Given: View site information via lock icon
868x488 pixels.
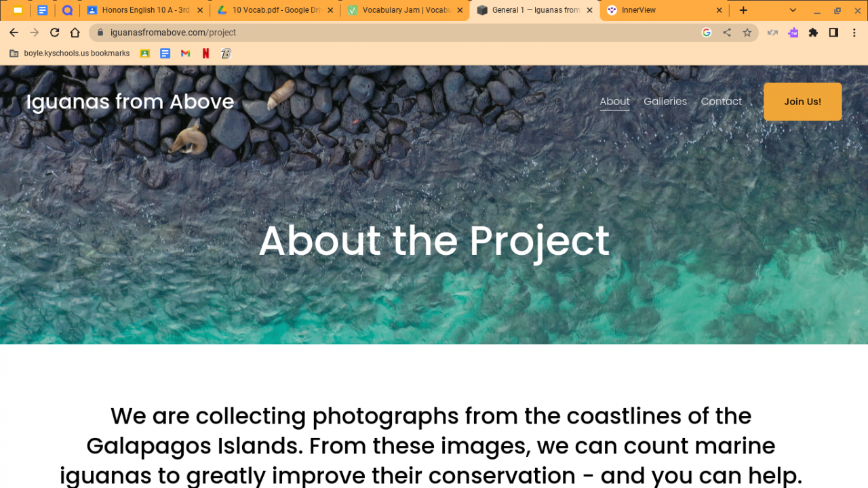Looking at the screenshot, I should (x=100, y=33).
